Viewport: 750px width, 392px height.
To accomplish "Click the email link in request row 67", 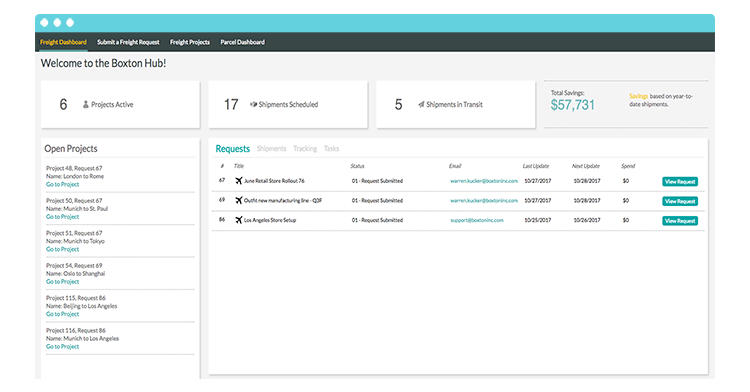I will point(484,181).
